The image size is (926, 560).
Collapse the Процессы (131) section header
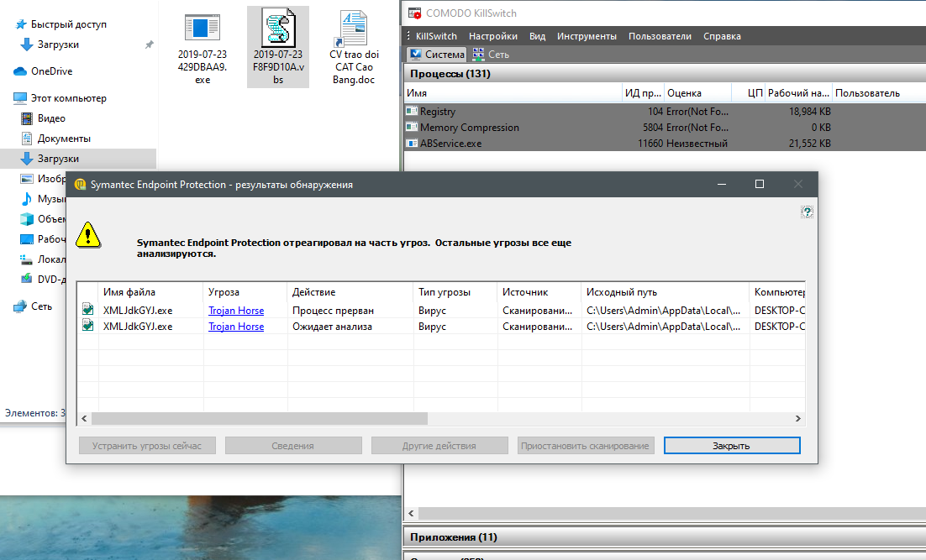(665, 74)
